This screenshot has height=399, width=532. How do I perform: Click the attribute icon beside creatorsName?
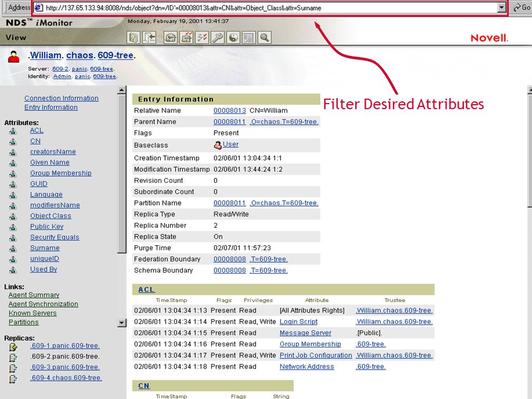[13, 152]
